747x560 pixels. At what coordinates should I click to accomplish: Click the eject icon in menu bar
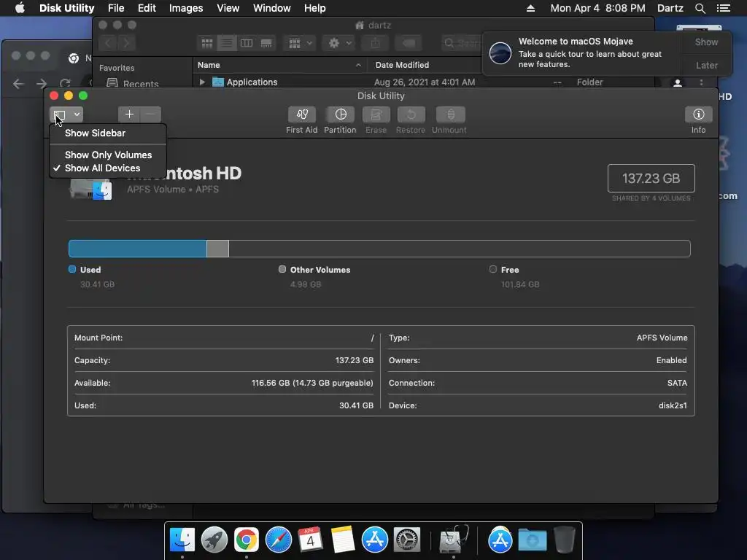coord(530,8)
